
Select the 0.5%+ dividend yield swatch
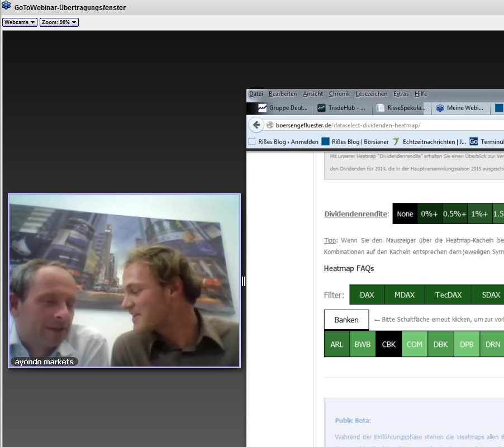pyautogui.click(x=454, y=213)
